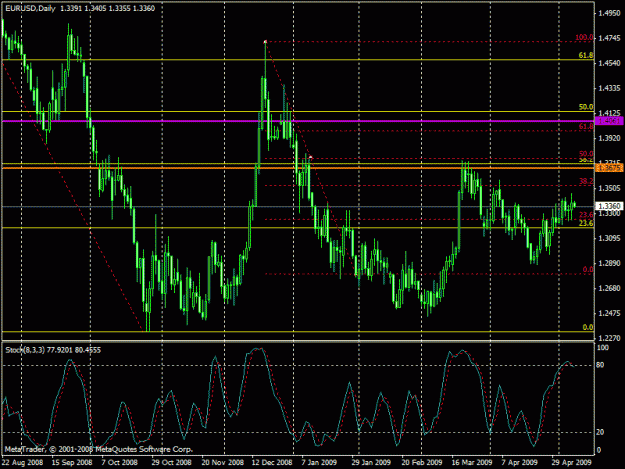Click the 1.3920 price axis label
The image size is (625, 469).
tap(609, 138)
